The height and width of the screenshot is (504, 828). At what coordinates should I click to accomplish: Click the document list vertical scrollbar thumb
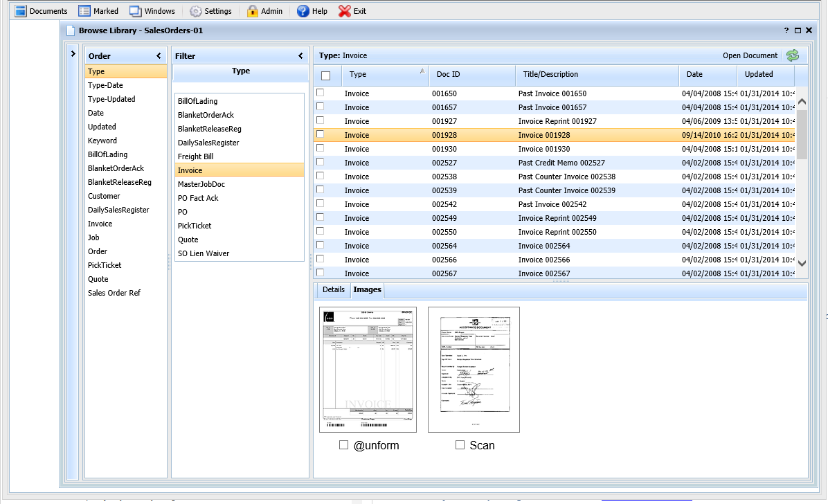802,134
